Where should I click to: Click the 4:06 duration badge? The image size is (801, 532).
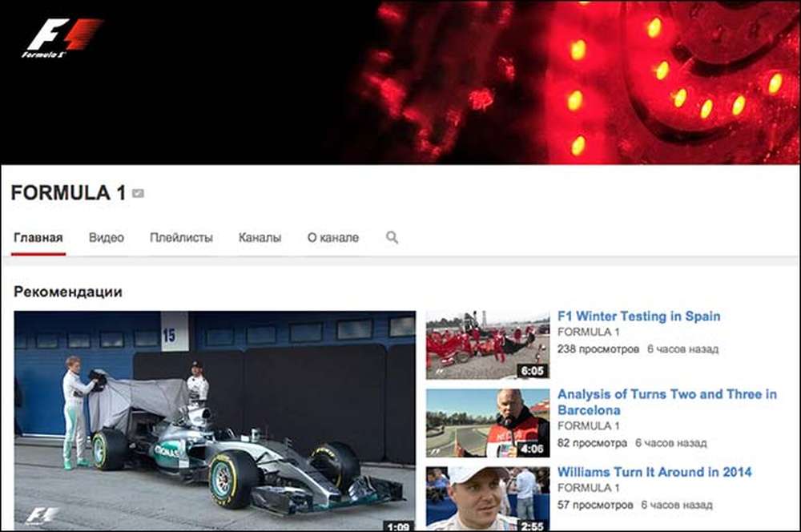click(532, 449)
